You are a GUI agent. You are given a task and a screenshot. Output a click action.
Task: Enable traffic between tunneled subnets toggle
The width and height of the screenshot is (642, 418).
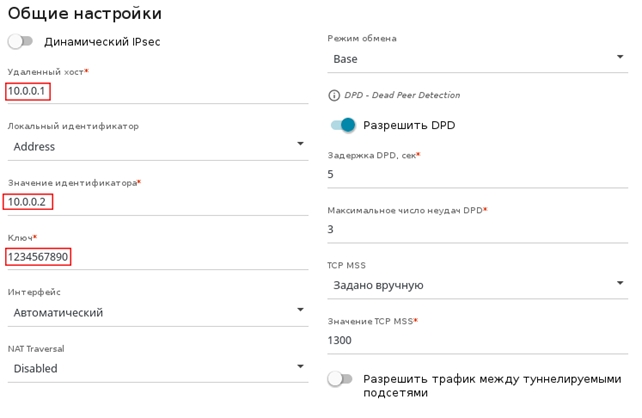tap(341, 380)
